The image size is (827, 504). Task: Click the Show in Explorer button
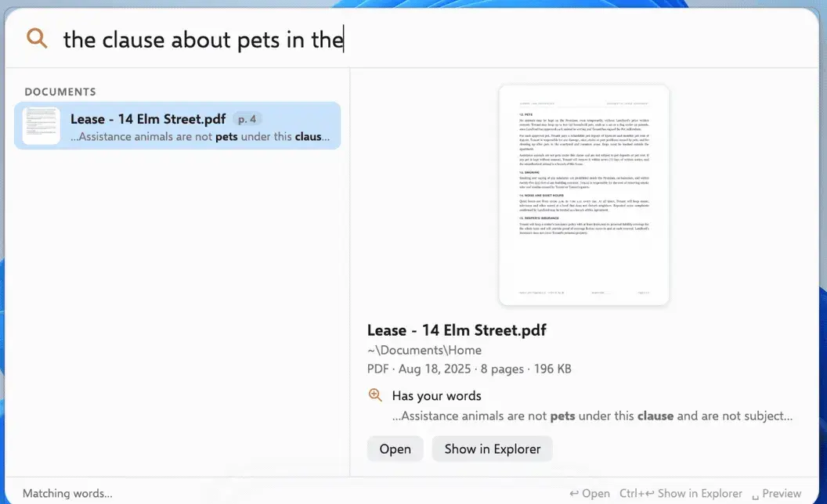(492, 448)
